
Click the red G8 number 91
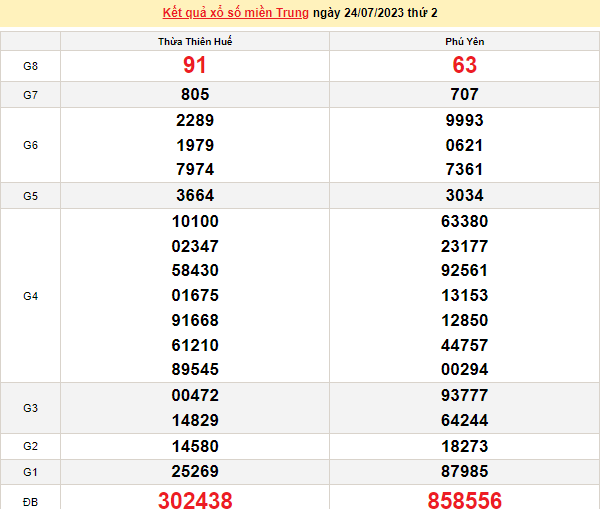(195, 66)
